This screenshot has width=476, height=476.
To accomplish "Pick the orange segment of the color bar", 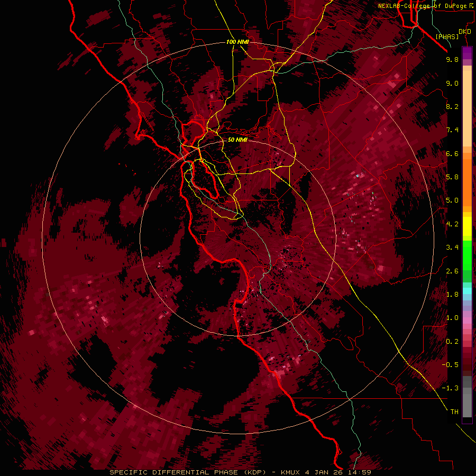I will coord(467,182).
